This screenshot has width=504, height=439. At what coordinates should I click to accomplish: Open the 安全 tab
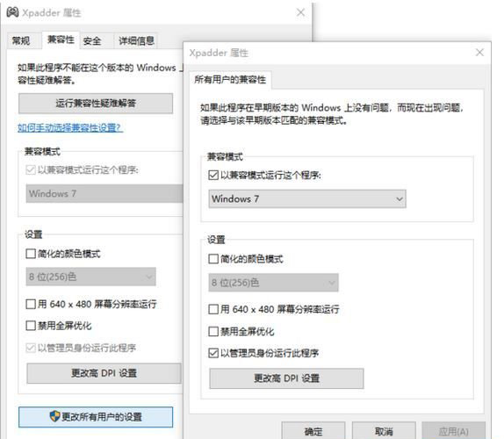coord(92,41)
